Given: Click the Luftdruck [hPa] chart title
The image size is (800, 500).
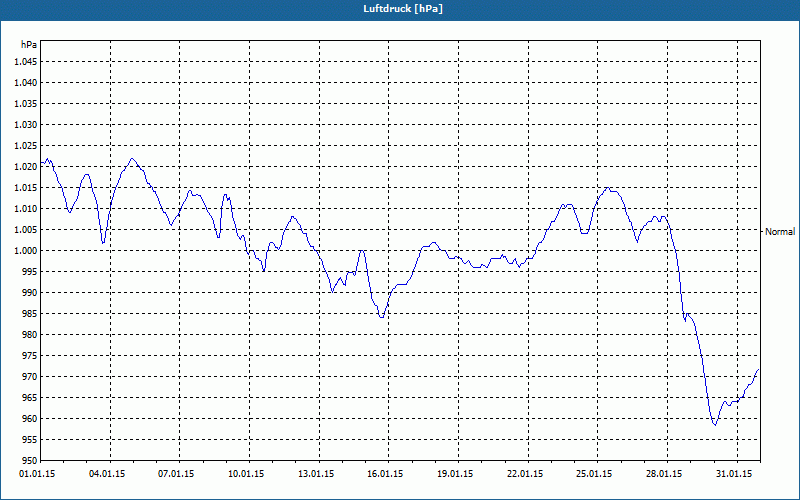Looking at the screenshot, I should tap(403, 9).
